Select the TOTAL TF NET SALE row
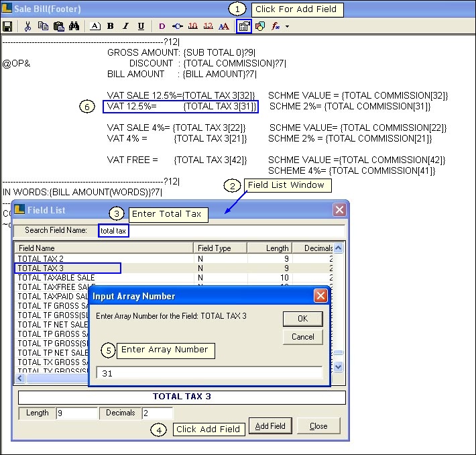Screen dimensions: 476x455 (x=53, y=325)
